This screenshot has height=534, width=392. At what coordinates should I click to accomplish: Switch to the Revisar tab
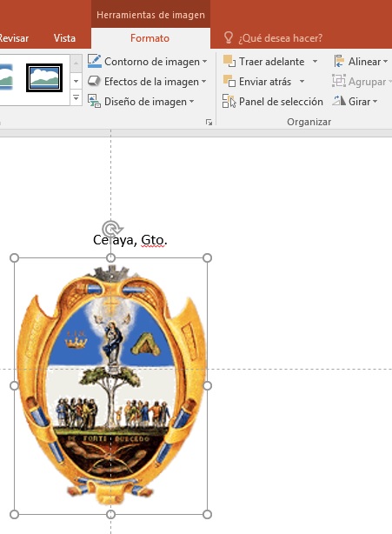pos(14,37)
